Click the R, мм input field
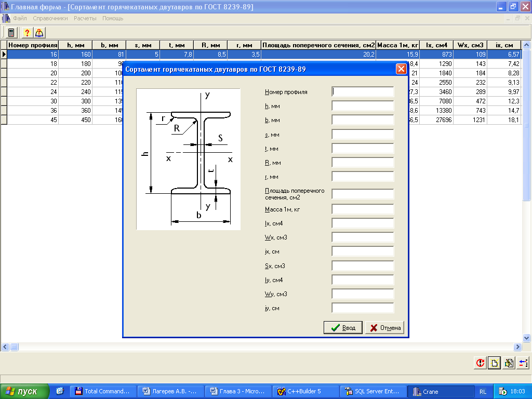The width and height of the screenshot is (532, 399). 363,163
